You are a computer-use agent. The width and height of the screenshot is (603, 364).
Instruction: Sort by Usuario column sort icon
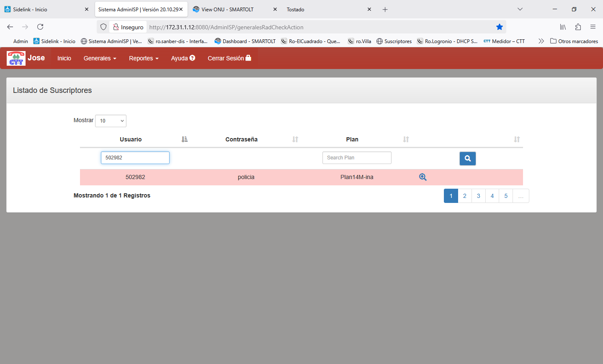point(184,139)
